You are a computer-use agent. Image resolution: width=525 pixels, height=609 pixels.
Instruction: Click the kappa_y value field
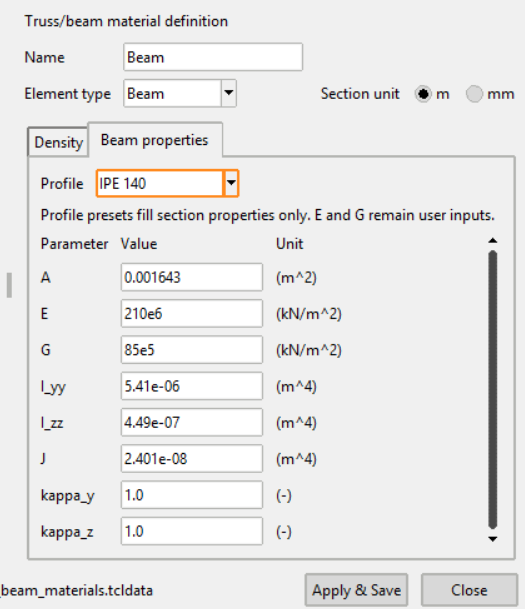192,495
